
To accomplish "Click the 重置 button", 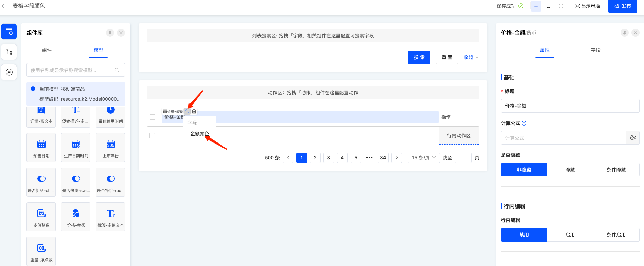I will click(447, 57).
